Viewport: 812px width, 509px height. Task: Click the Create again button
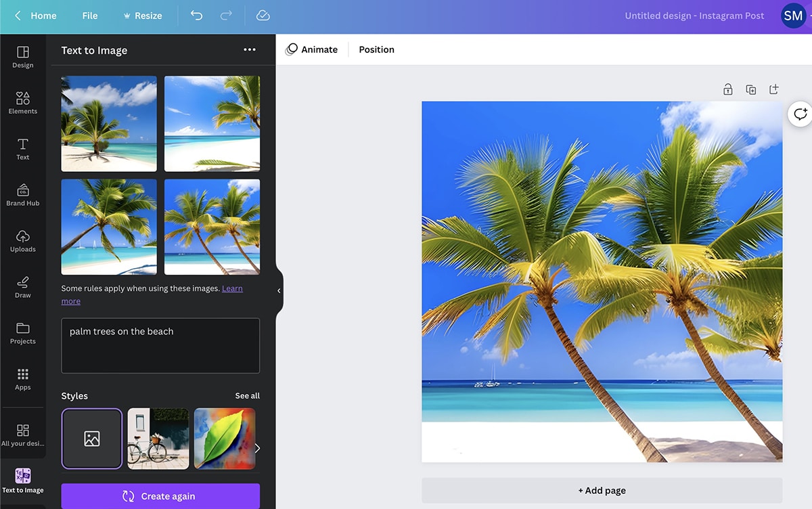160,496
